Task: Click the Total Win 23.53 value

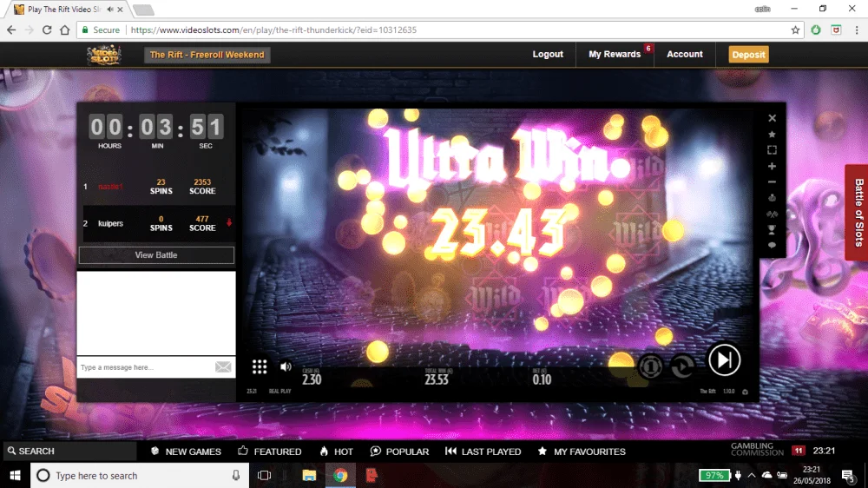Action: (437, 379)
